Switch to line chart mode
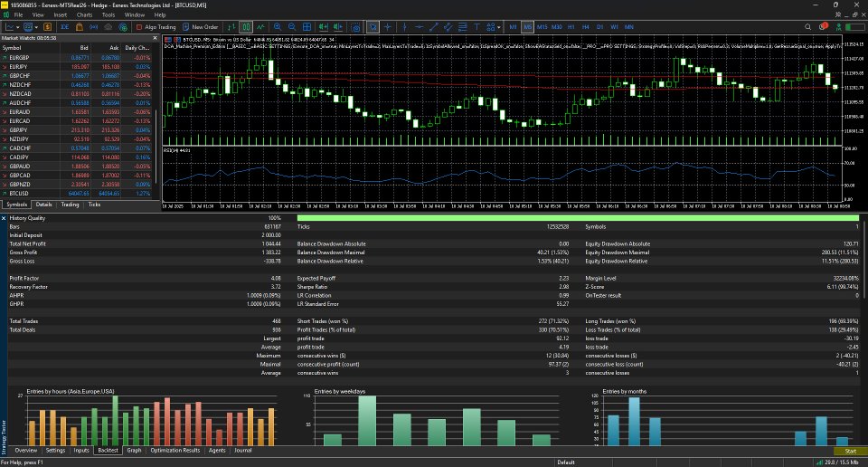Viewport: 868px width, 467px height. (x=260, y=26)
